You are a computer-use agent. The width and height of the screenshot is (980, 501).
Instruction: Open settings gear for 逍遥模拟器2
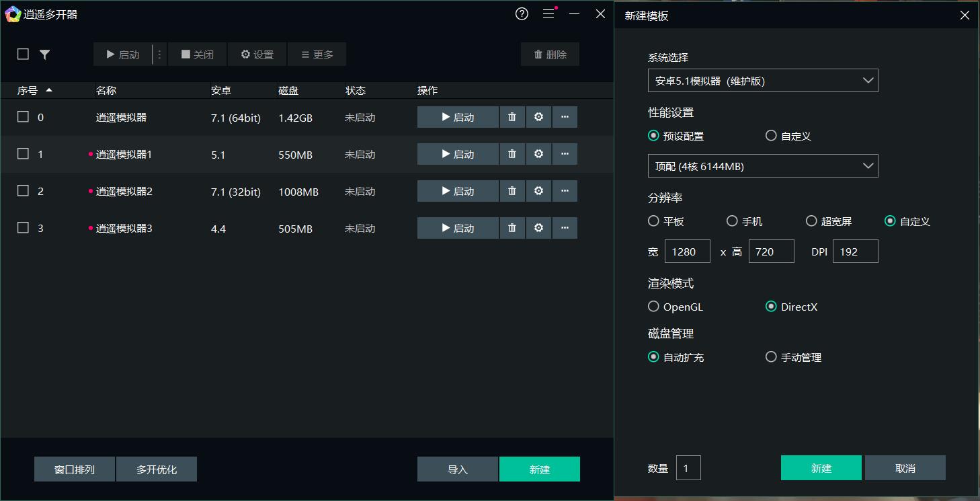538,191
